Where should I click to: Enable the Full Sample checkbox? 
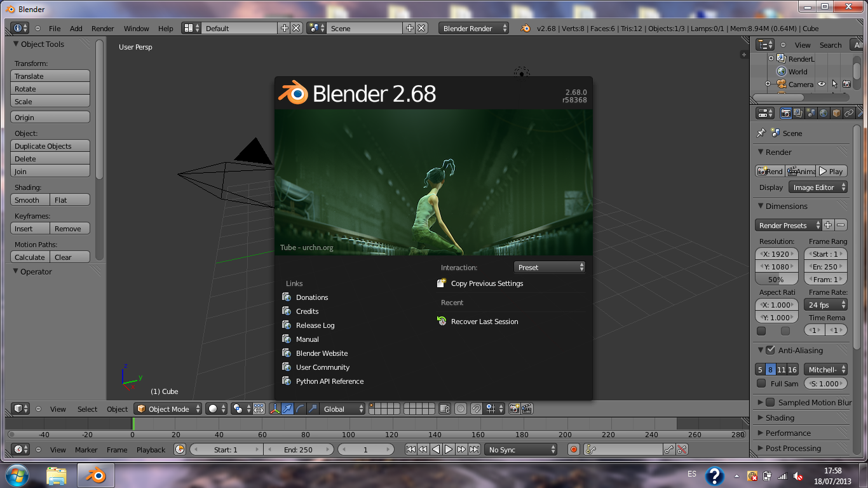(761, 384)
